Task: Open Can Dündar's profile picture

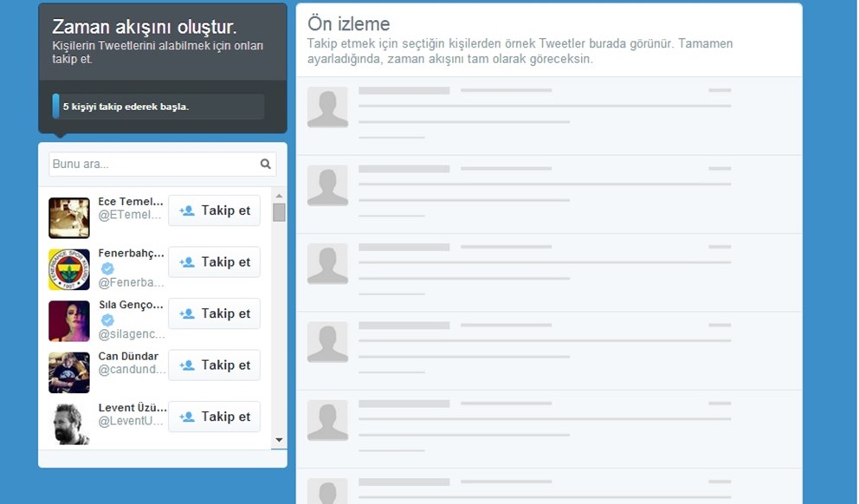Action: [69, 372]
